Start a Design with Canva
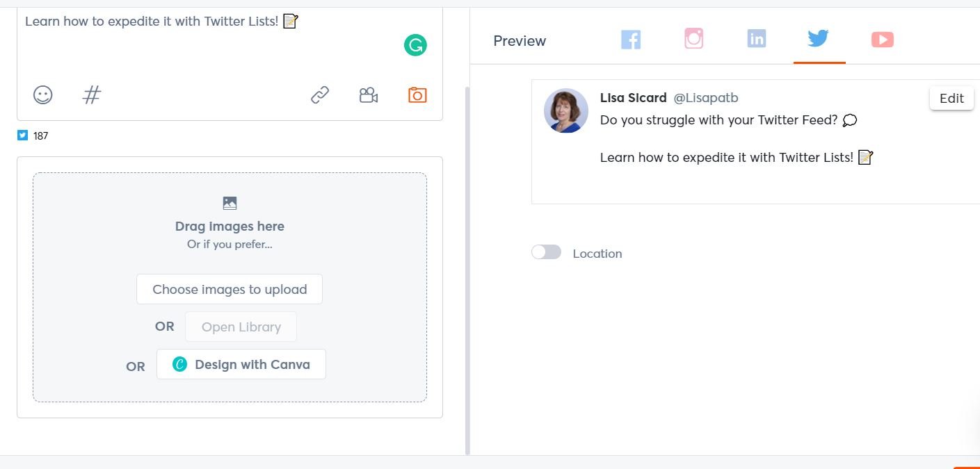980x469 pixels. 241,364
